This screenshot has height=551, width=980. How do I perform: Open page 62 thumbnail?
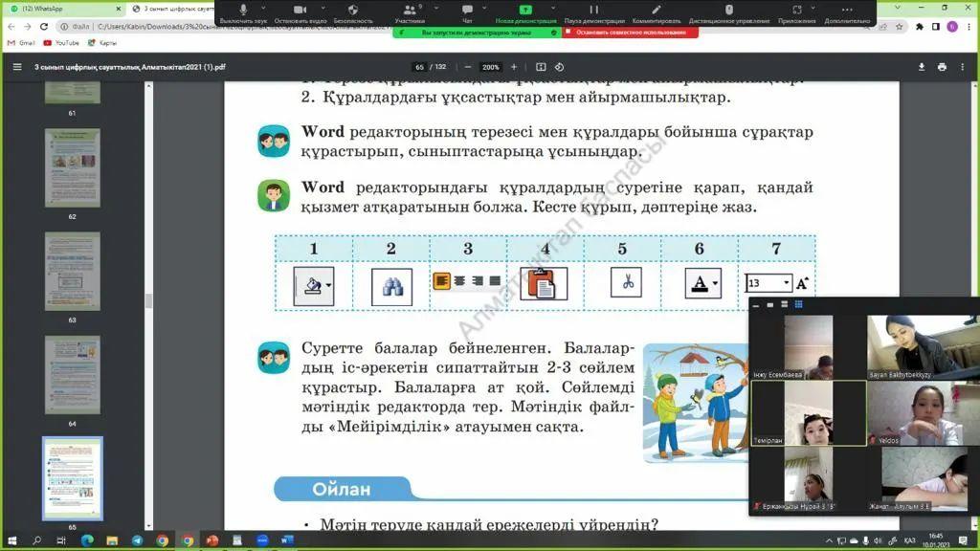(x=73, y=167)
